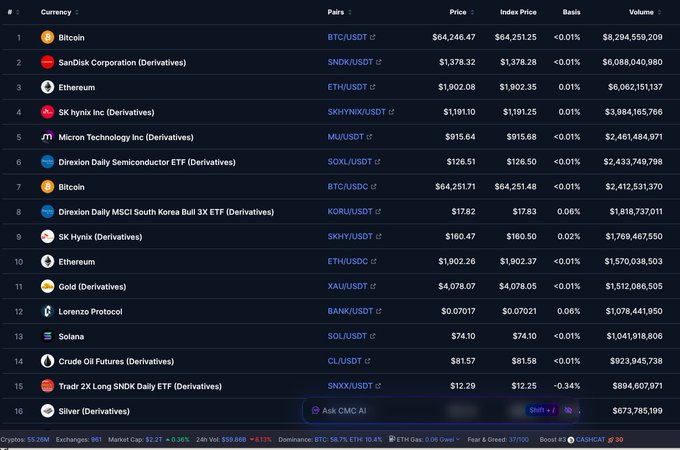The height and width of the screenshot is (450, 680).
Task: Click the Solana currency name
Action: [x=71, y=336]
